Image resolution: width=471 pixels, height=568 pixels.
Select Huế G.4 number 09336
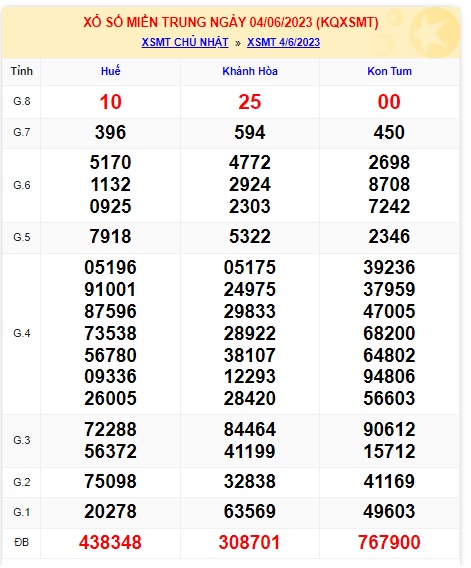point(111,376)
